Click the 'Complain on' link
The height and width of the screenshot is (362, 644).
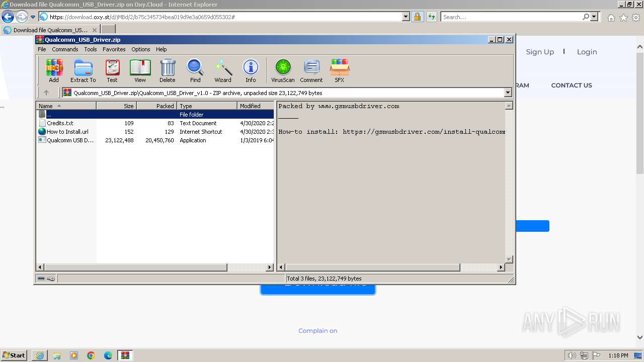coord(317,331)
